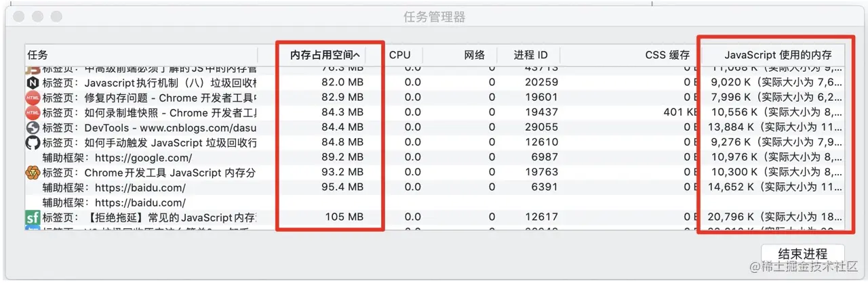The width and height of the screenshot is (868, 283).
Task: Sort by JavaScript 使用的内存 column header
Action: coord(777,56)
